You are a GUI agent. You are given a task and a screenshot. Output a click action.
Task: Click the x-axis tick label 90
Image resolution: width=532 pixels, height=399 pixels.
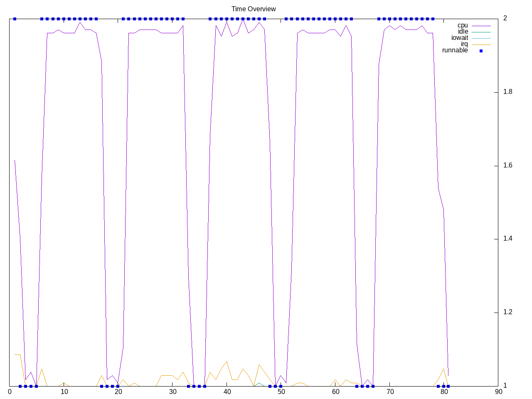pos(498,392)
